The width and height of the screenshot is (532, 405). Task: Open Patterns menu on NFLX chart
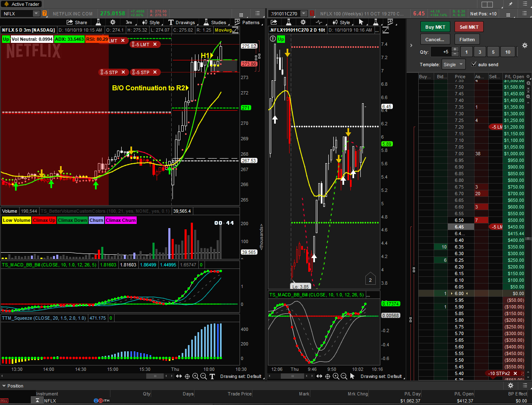point(247,22)
